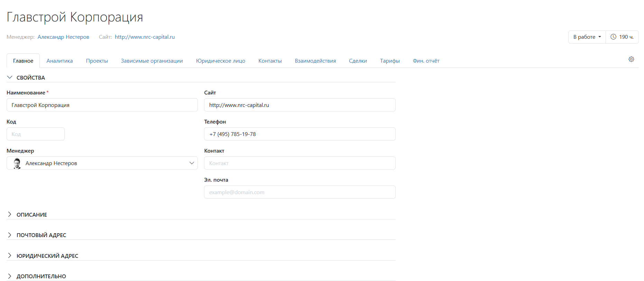Viewport: 644px width, 281px height.
Task: Switch to the Фин. отчёт tab
Action: coord(426,61)
